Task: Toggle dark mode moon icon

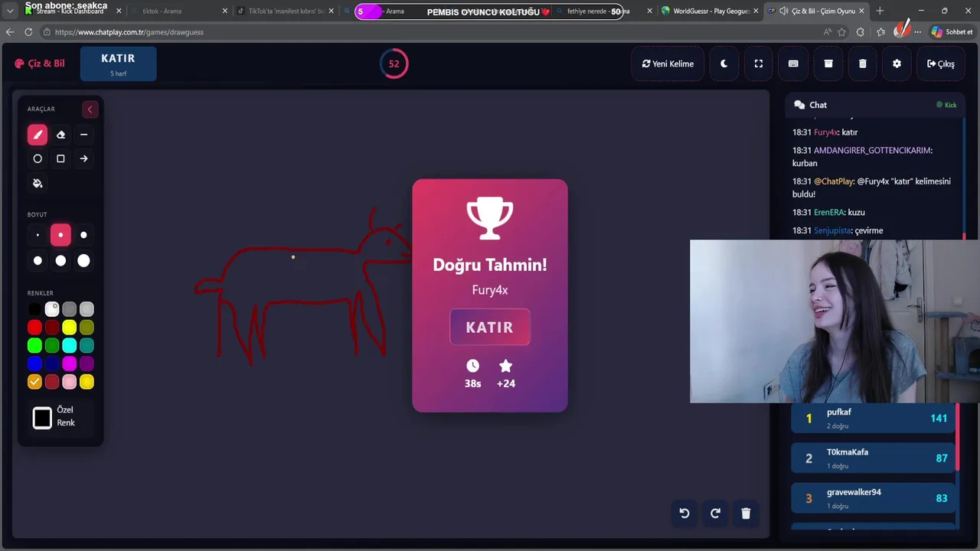Action: [x=724, y=64]
